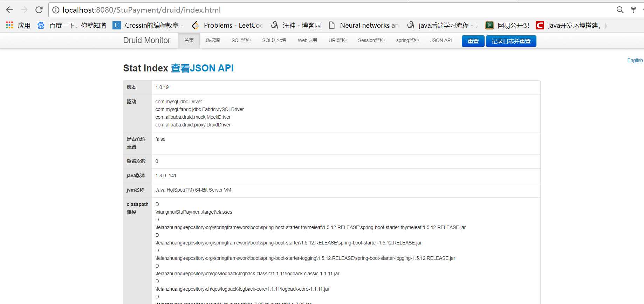
Task: Open the 查看JSON API heading link
Action: coord(202,68)
